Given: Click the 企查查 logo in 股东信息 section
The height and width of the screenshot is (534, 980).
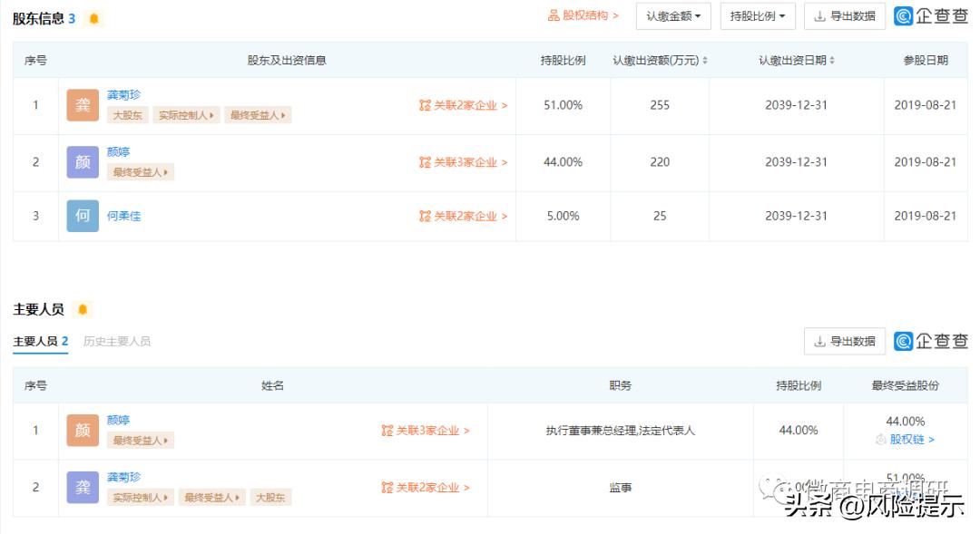Looking at the screenshot, I should point(930,15).
